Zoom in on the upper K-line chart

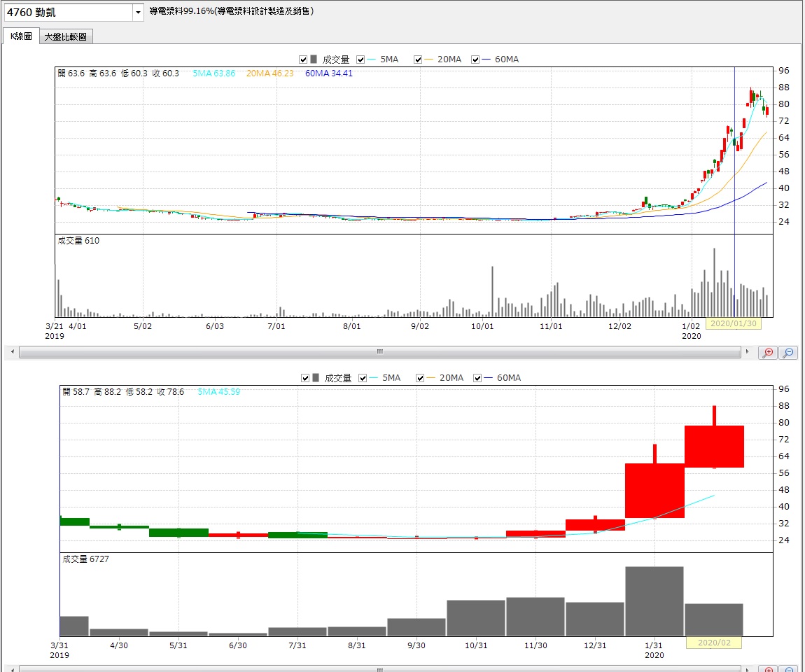click(x=769, y=352)
